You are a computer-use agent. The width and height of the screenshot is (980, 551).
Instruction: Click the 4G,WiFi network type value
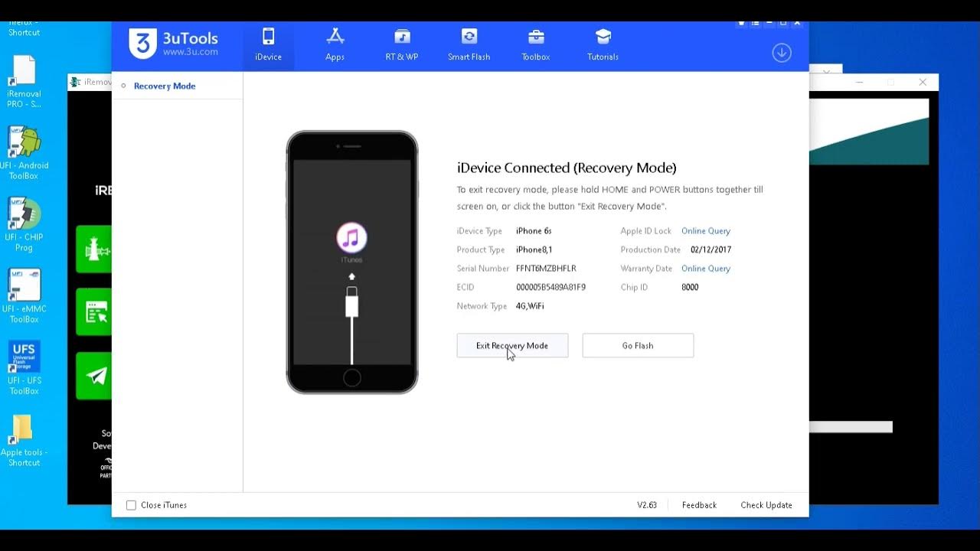pyautogui.click(x=530, y=306)
